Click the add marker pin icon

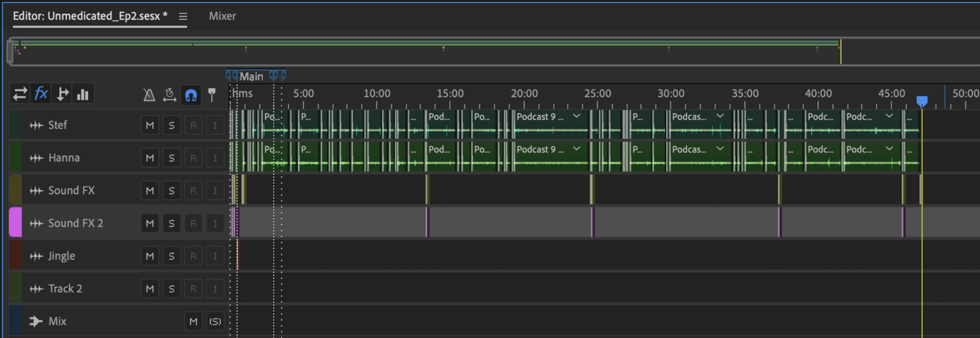tap(212, 95)
